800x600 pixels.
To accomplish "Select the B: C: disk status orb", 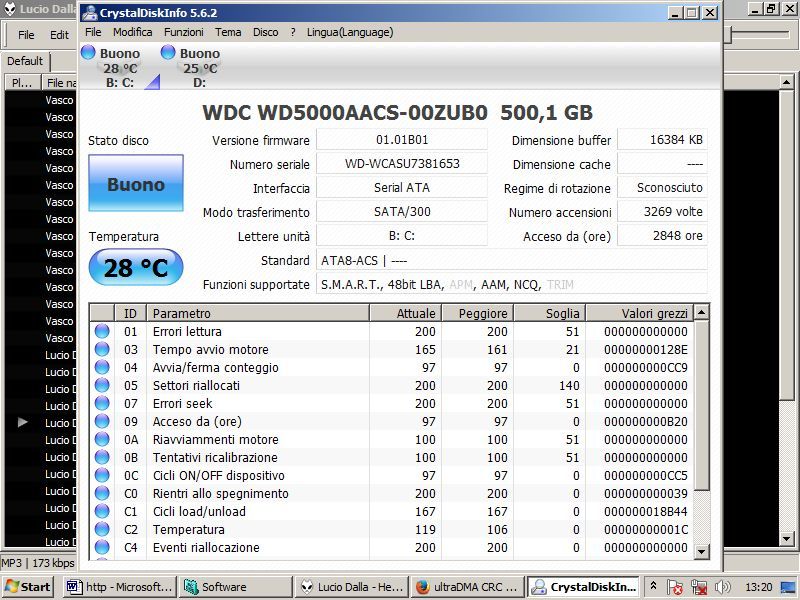I will (x=88, y=53).
